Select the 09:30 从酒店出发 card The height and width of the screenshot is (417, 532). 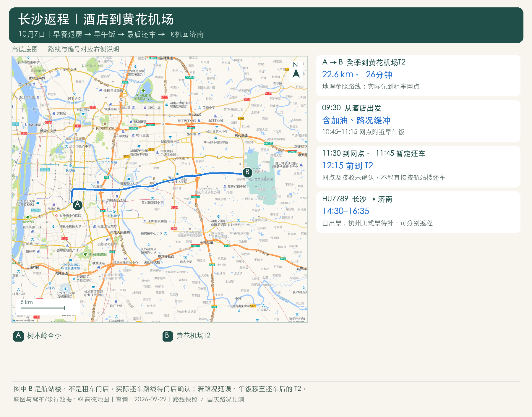418,121
